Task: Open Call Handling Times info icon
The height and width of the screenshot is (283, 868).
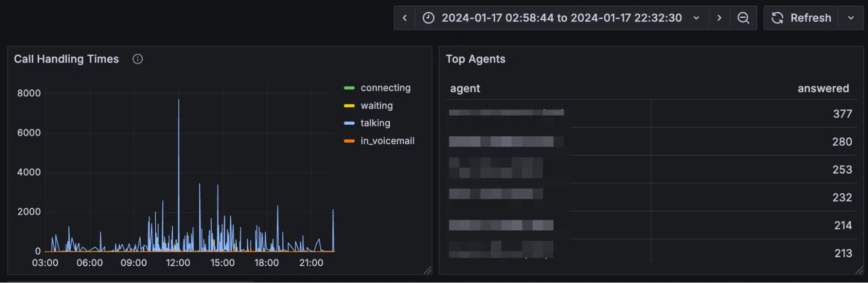Action: [x=138, y=59]
